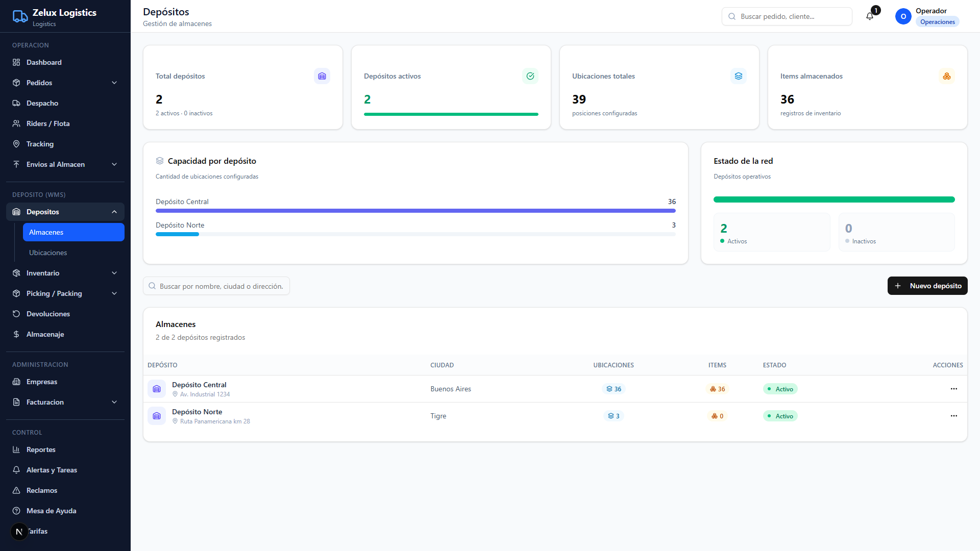Image resolution: width=980 pixels, height=551 pixels.
Task: Go to Despacho in sidebar
Action: click(65, 103)
